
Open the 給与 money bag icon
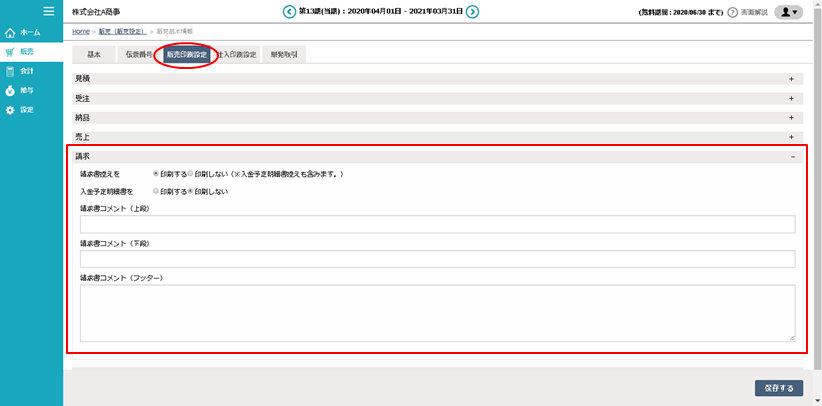click(10, 90)
